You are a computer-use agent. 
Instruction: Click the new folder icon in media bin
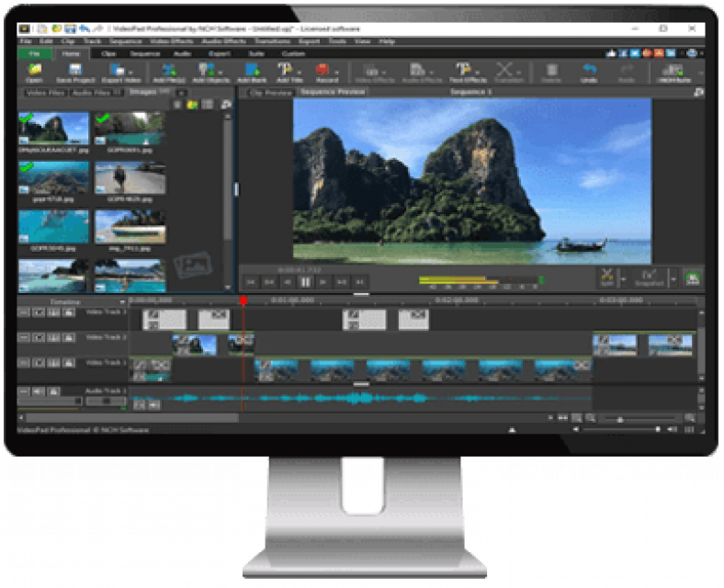click(192, 105)
